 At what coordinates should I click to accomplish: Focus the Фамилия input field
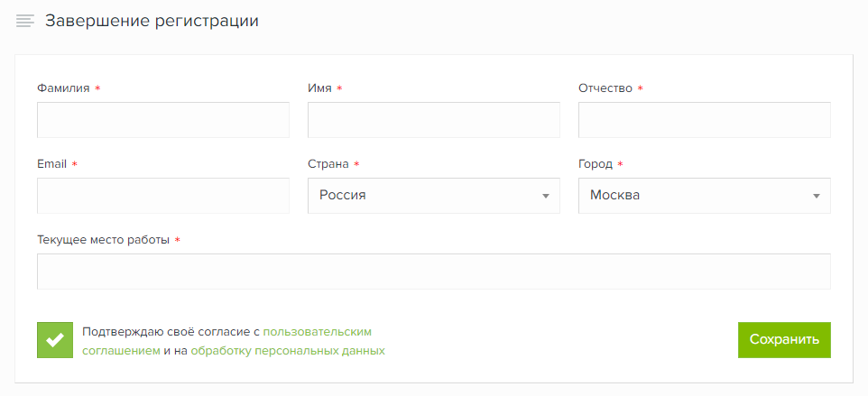point(163,120)
